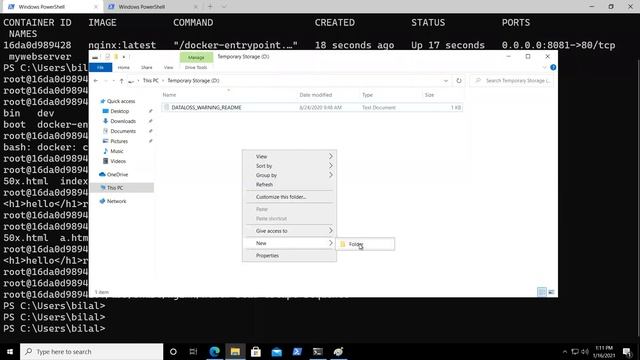Viewport: 640px width, 360px height.
Task: Open Videos in the navigation pane
Action: click(x=114, y=161)
